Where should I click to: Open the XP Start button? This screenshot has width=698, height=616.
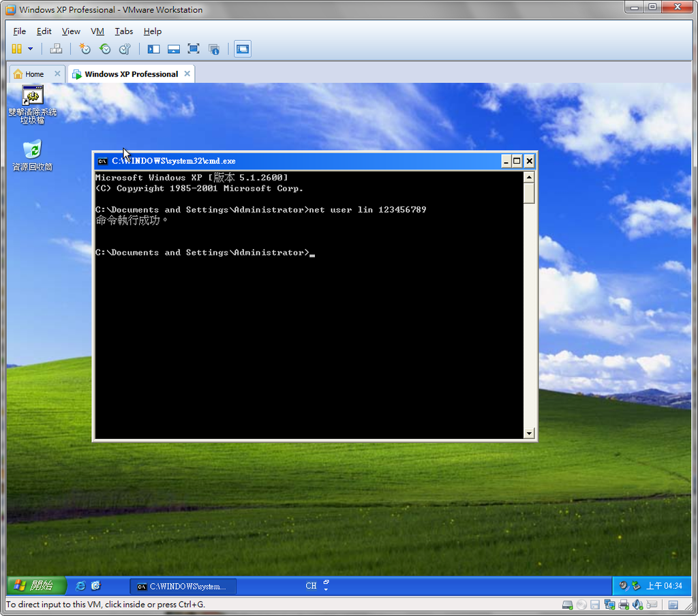click(37, 586)
